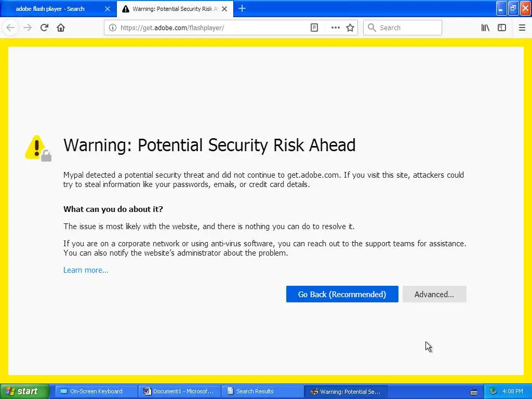
Task: Click Go Back (Recommended) button
Action: pos(342,294)
